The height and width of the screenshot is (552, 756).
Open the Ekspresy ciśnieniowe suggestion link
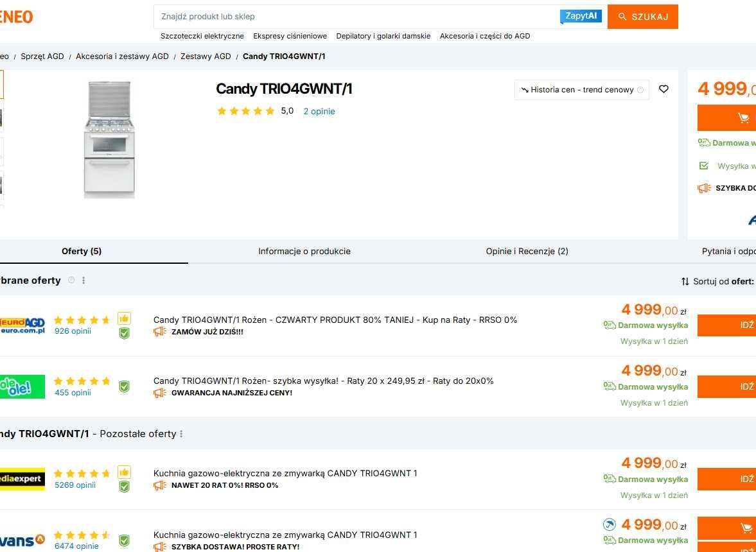[x=290, y=36]
